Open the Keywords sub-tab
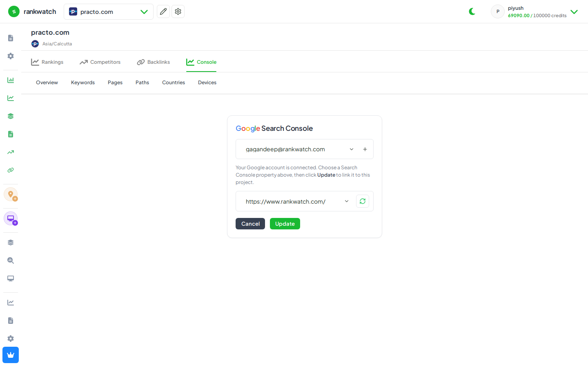 tap(83, 83)
